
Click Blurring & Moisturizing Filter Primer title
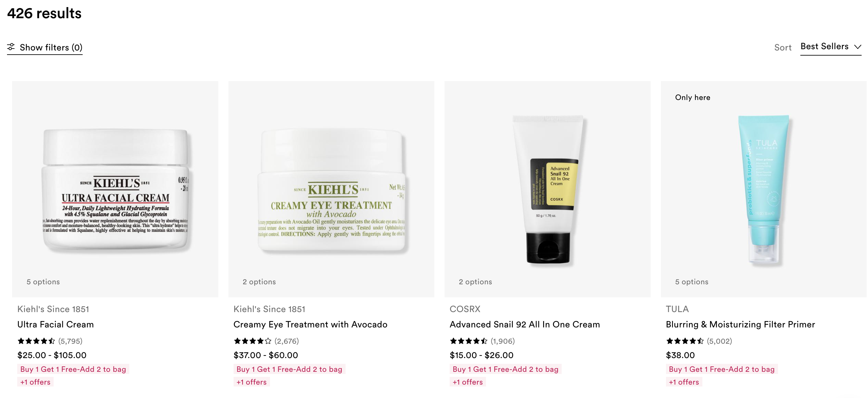pyautogui.click(x=740, y=324)
